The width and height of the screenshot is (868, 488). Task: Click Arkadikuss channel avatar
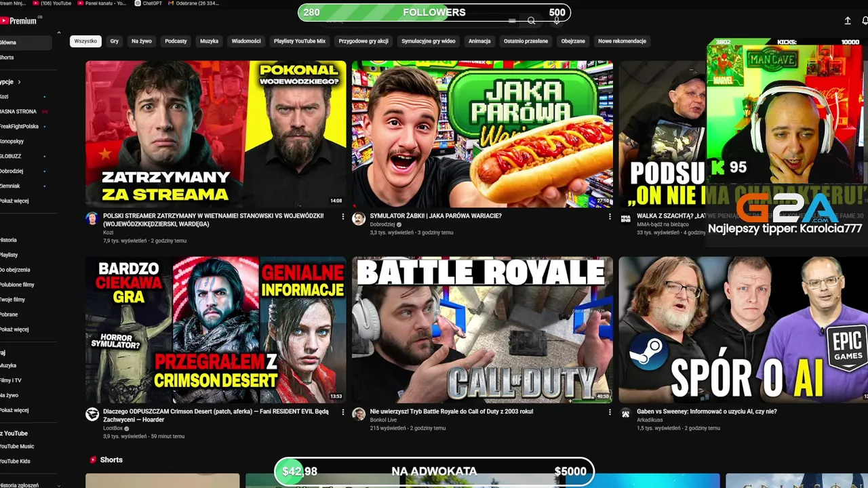pyautogui.click(x=625, y=413)
